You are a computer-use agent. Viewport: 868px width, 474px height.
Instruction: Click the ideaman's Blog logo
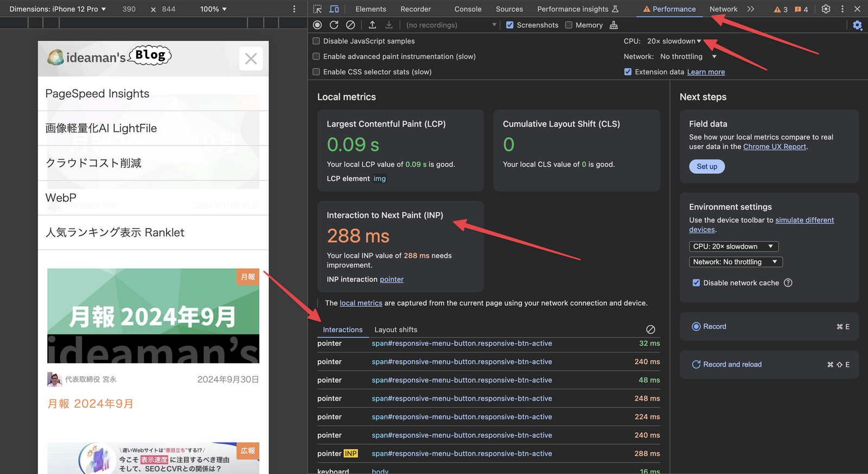tap(109, 55)
